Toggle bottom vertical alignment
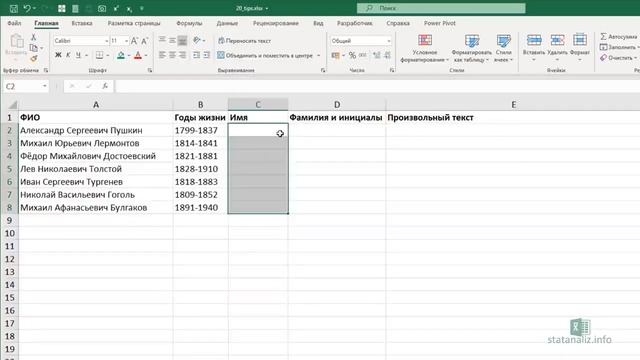Viewport: 640px width, 360px height. 182,40
